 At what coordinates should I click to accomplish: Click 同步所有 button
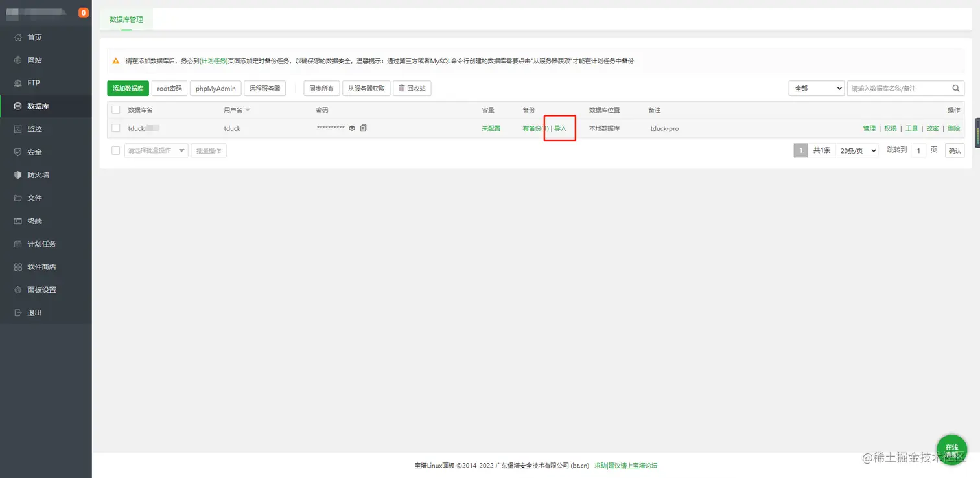321,88
